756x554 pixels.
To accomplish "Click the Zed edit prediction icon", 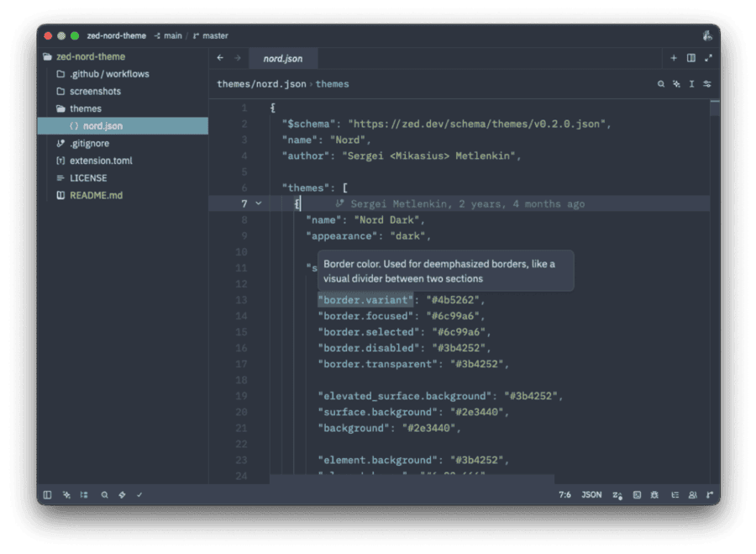I will pos(617,495).
